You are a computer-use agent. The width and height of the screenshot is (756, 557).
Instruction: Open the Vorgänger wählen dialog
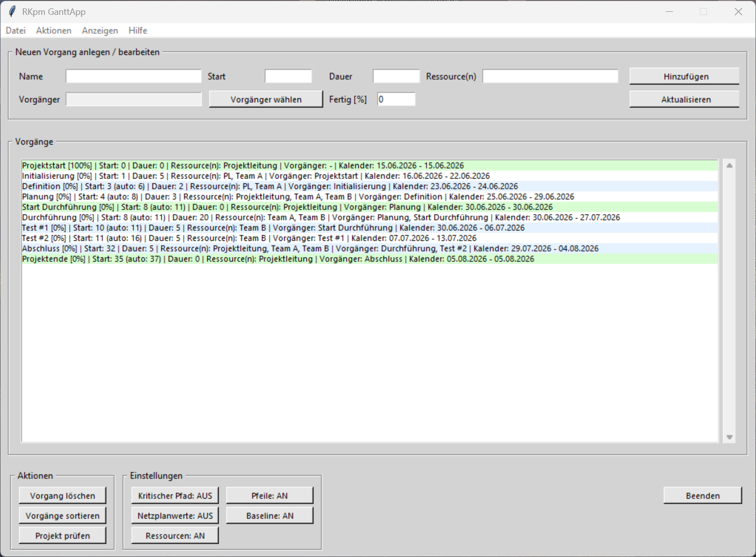click(x=266, y=99)
